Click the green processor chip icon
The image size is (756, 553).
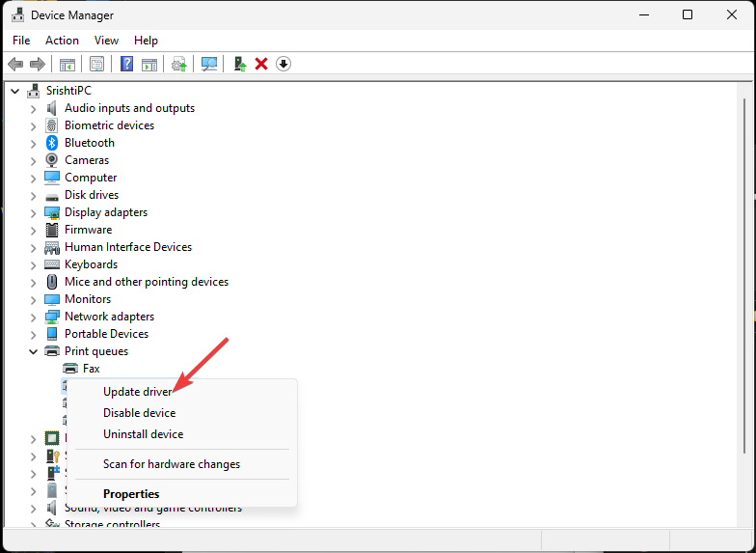(x=52, y=438)
